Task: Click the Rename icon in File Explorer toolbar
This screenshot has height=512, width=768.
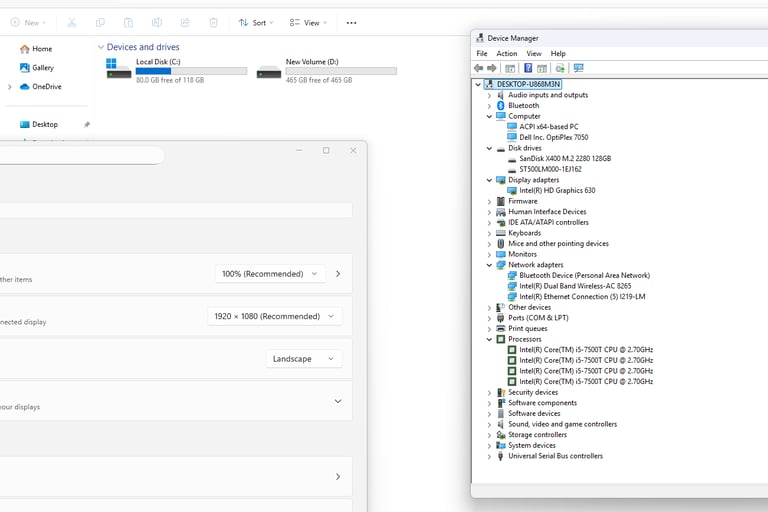Action: click(157, 23)
